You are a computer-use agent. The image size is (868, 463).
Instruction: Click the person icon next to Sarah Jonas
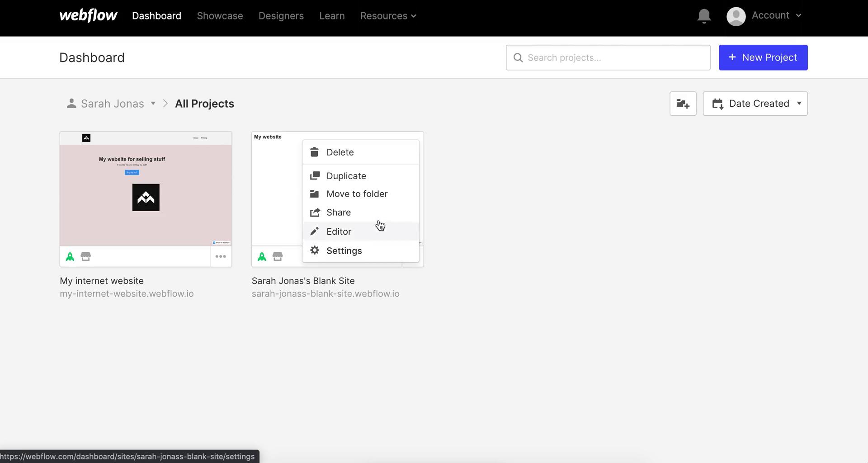click(71, 104)
